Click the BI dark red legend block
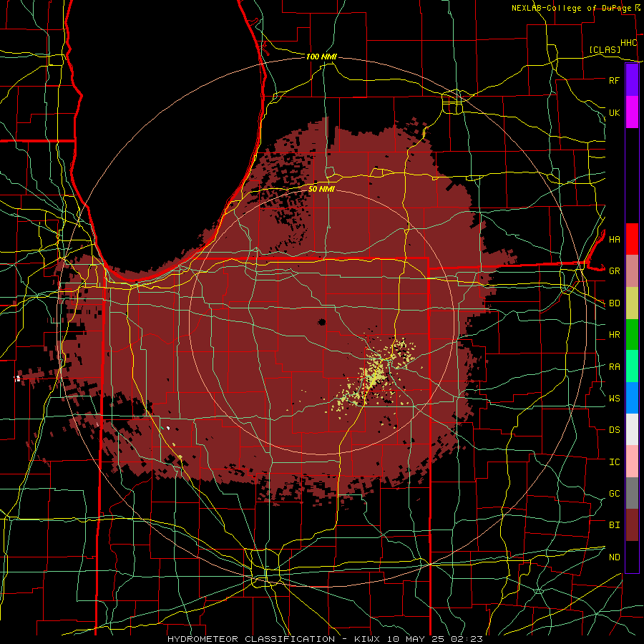Image resolution: width=644 pixels, height=644 pixels. [632, 525]
